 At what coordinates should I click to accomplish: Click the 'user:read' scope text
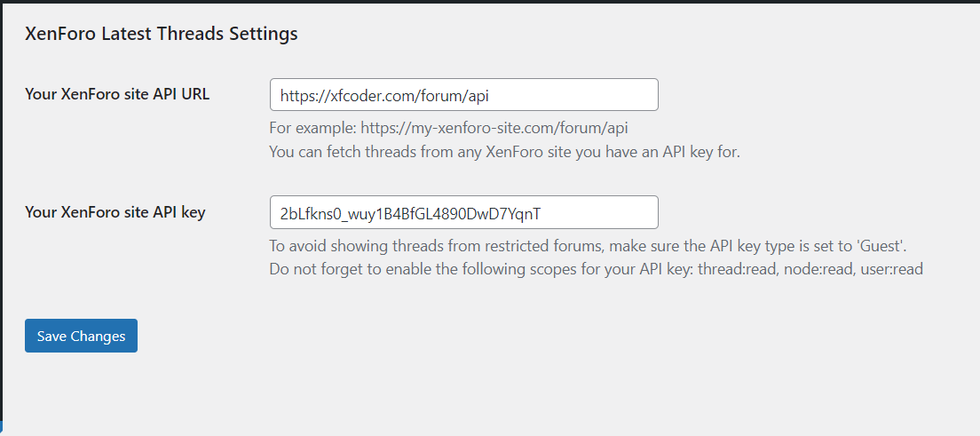(x=889, y=269)
